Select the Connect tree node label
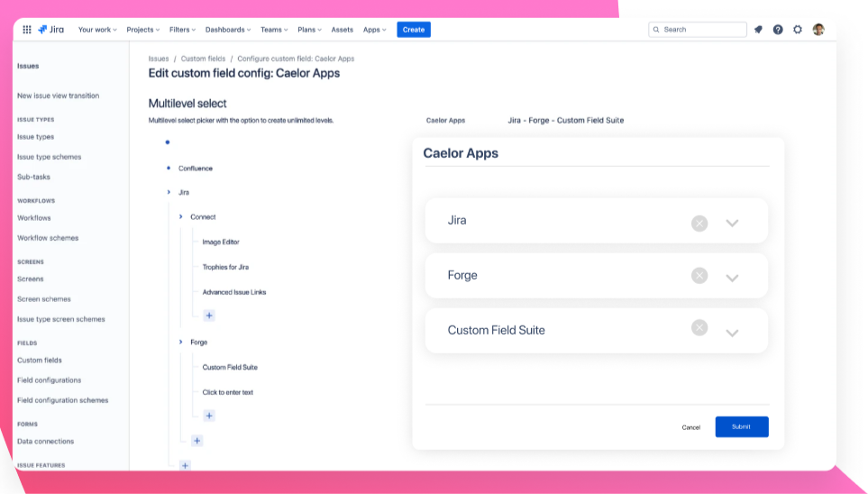The image size is (868, 494). point(203,217)
